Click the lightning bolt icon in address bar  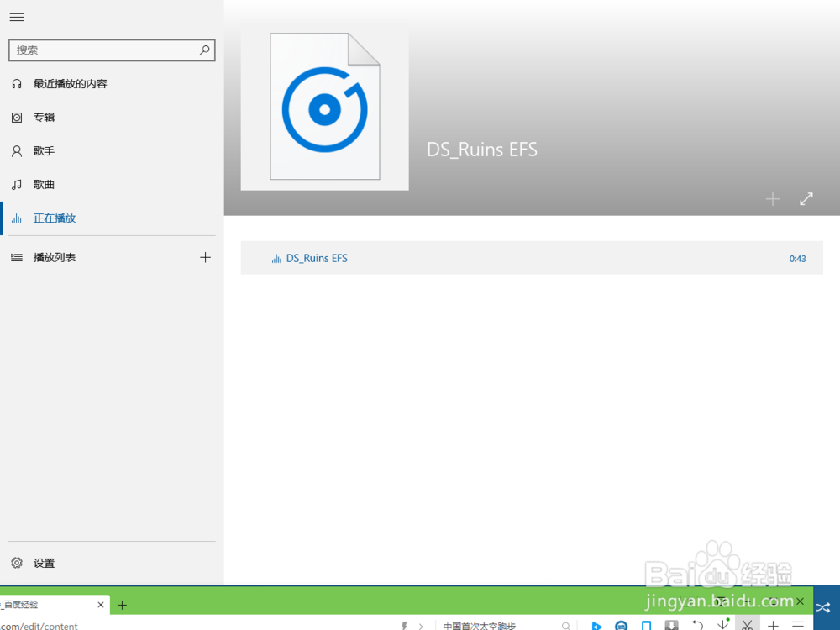[405, 626]
